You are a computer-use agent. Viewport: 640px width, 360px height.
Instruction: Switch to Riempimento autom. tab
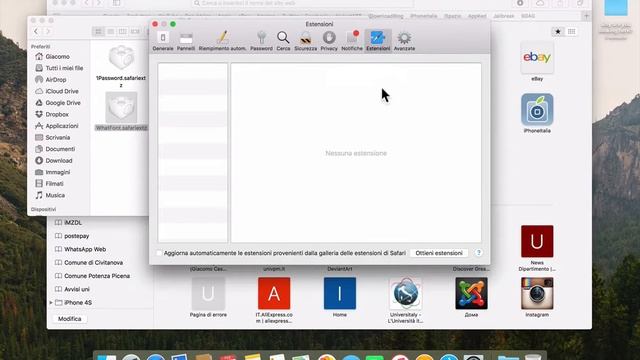tap(222, 41)
